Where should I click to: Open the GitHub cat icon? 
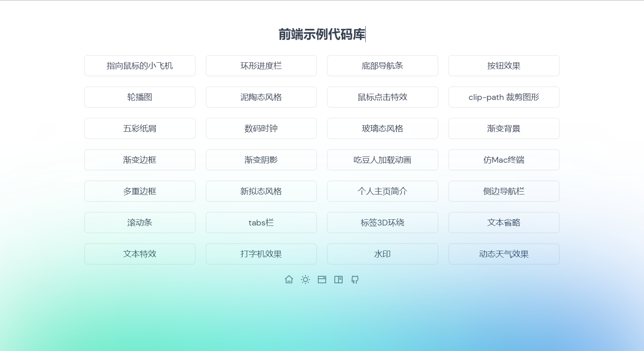click(355, 280)
